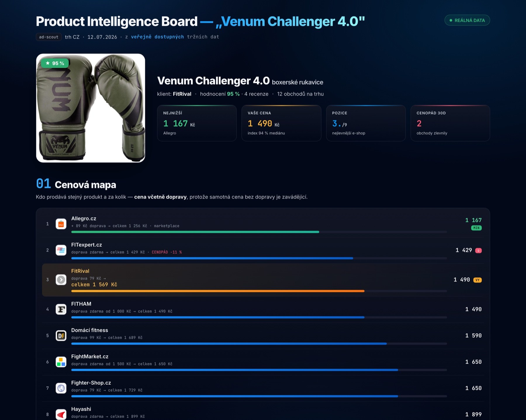Click the green Allegro.cz price bar
Image resolution: width=526 pixels, height=420 pixels.
(195, 232)
